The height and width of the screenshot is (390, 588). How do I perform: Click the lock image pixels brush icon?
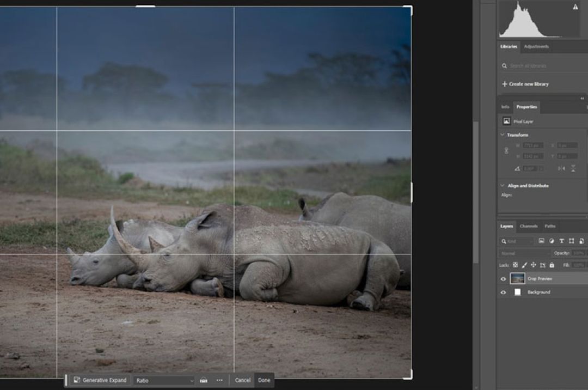[524, 265]
